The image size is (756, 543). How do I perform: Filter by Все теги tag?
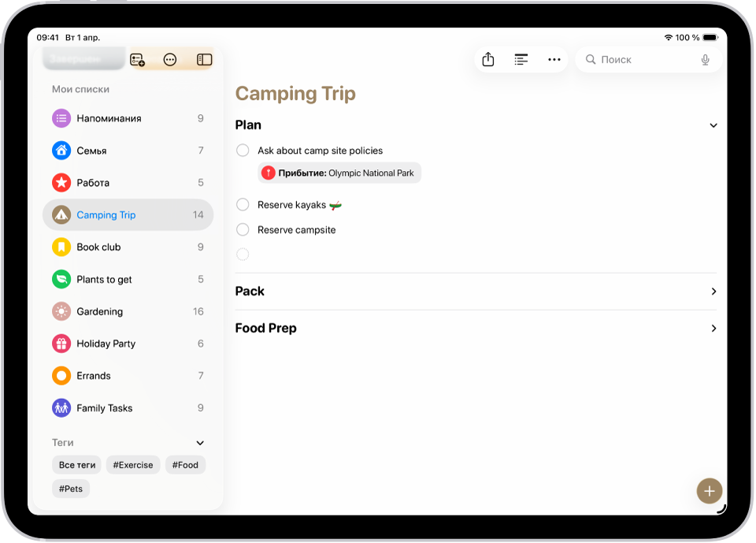click(x=76, y=465)
